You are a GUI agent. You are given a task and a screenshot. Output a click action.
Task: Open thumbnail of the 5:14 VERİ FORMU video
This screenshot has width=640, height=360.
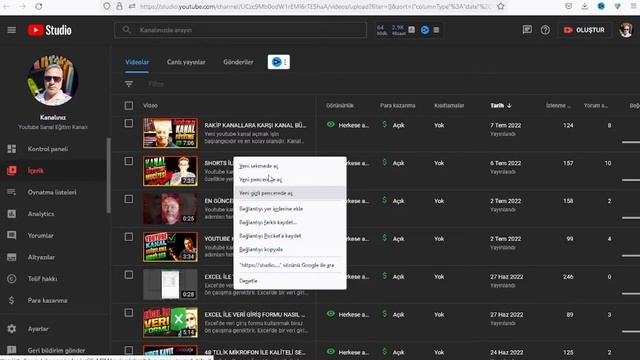pyautogui.click(x=171, y=322)
